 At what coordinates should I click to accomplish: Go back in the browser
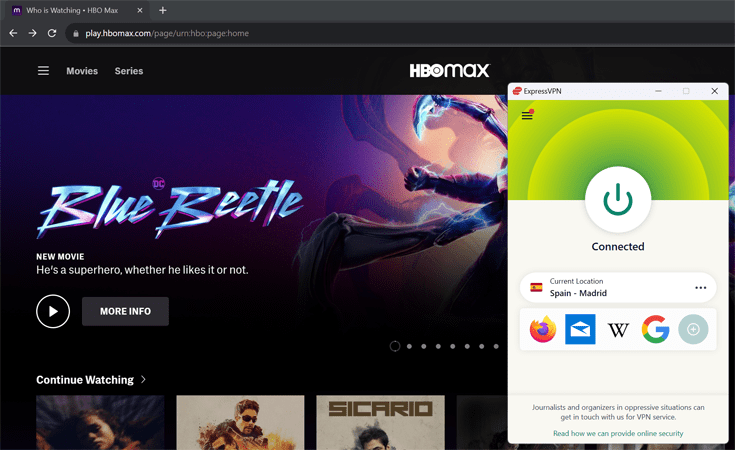click(13, 33)
